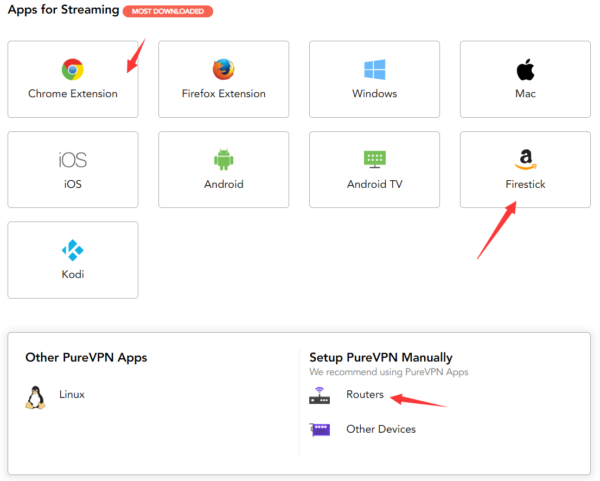Open the Android TV label

375,184
